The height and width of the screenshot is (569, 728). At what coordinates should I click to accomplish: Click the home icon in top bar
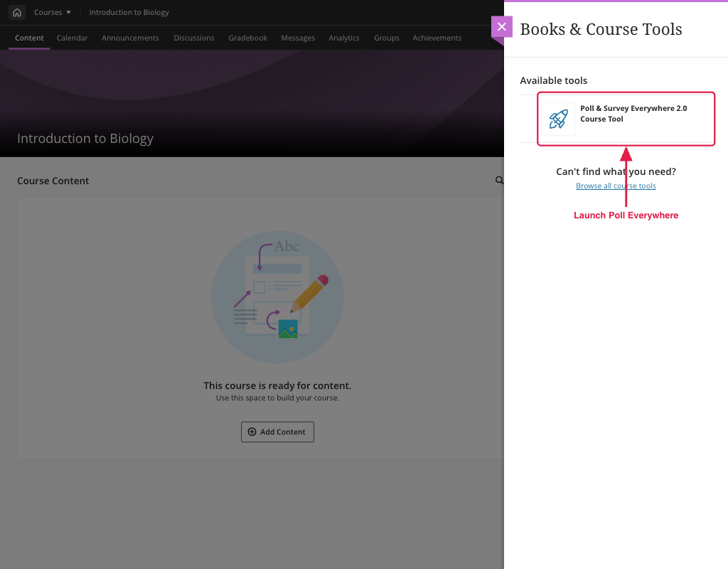point(17,13)
